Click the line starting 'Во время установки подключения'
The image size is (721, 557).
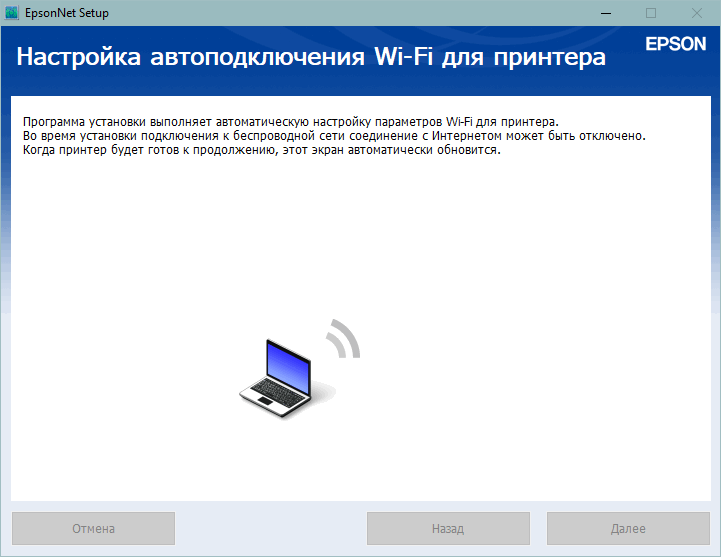pyautogui.click(x=334, y=136)
